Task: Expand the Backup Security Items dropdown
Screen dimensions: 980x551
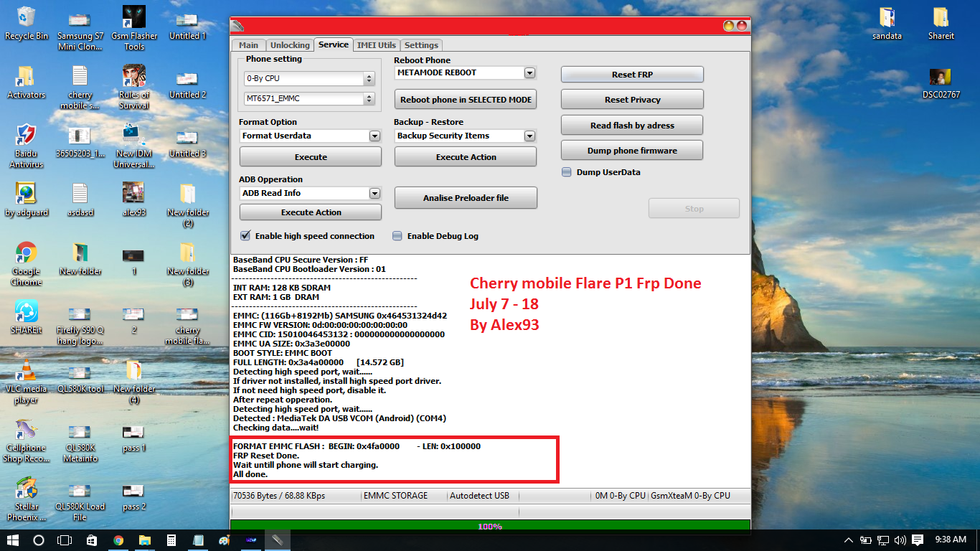Action: (x=529, y=136)
